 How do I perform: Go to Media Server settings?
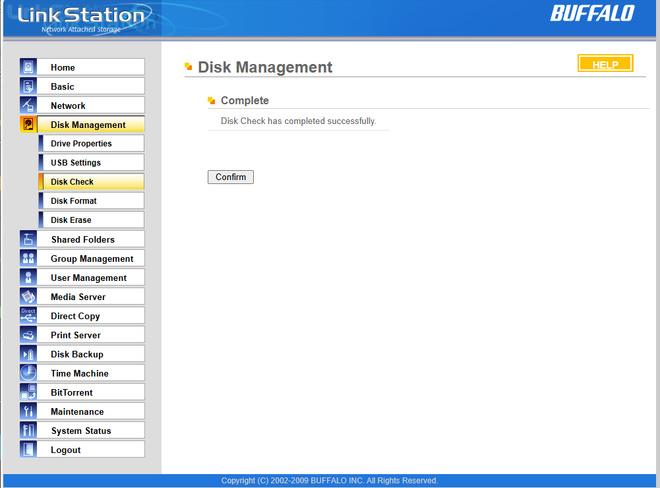point(91,296)
